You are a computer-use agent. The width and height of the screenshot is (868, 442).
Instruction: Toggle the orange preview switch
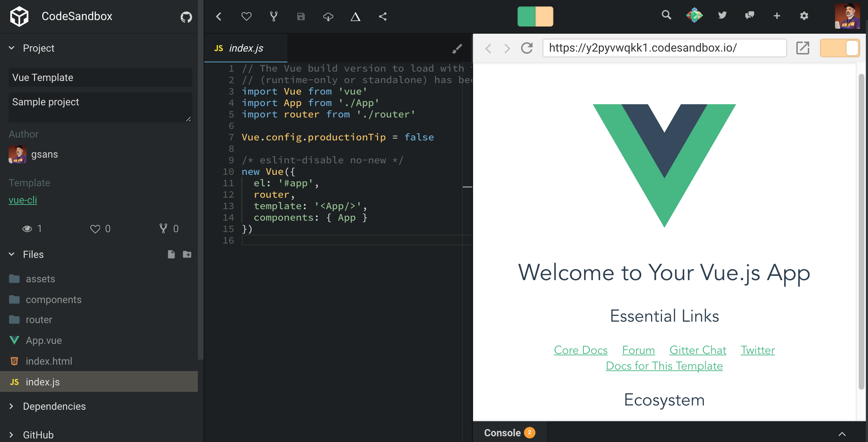tap(839, 48)
